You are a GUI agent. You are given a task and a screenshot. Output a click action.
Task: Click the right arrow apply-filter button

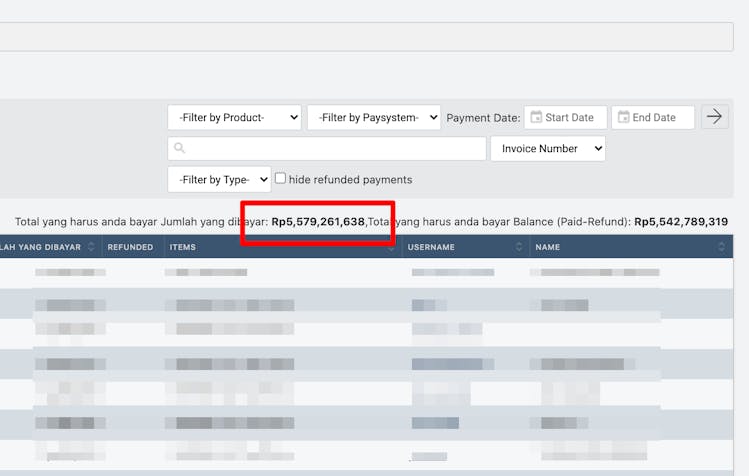coord(714,117)
